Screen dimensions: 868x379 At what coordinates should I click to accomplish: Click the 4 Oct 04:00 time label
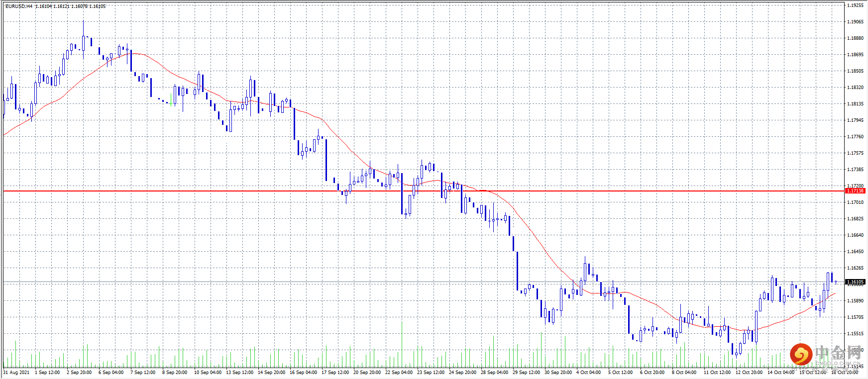(589, 373)
